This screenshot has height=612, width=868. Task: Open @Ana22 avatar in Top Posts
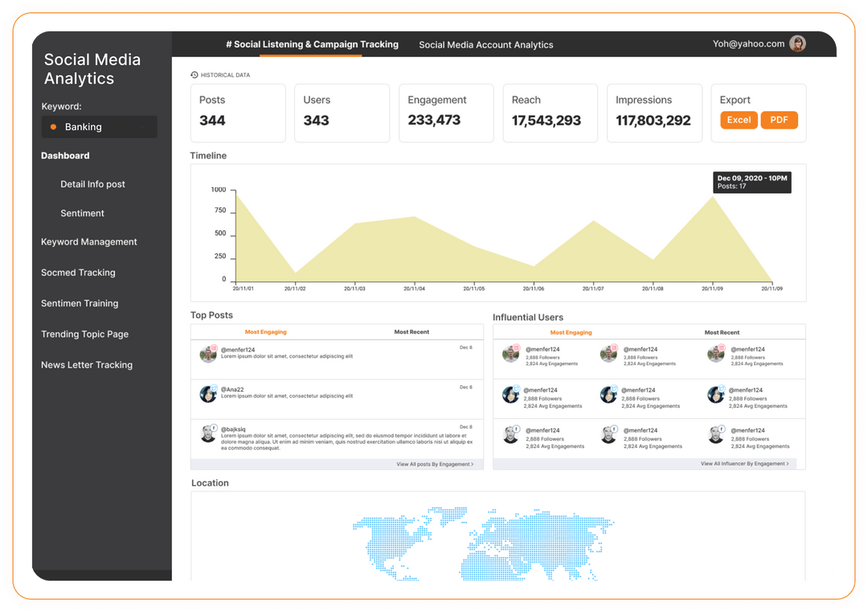tap(208, 394)
